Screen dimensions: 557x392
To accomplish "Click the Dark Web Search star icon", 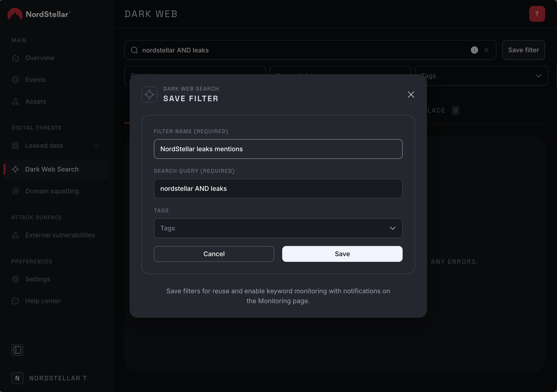I will [x=15, y=169].
